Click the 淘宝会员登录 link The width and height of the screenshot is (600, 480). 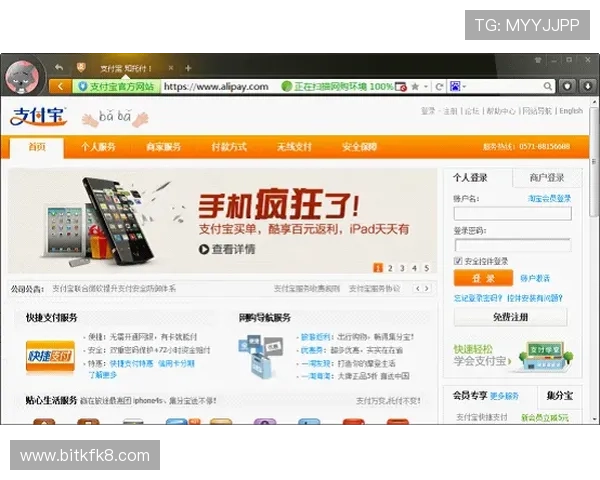click(x=549, y=198)
